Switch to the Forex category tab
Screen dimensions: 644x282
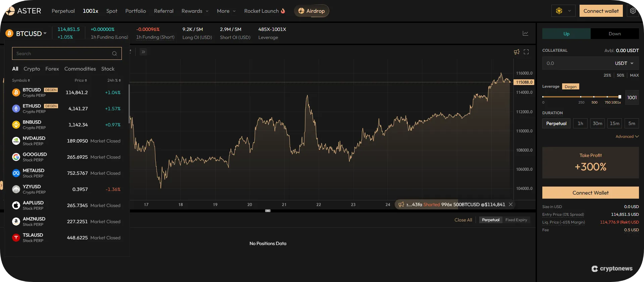point(52,69)
